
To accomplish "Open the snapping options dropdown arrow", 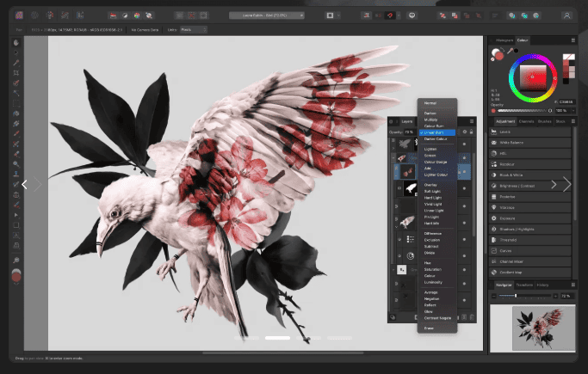I will click(399, 15).
